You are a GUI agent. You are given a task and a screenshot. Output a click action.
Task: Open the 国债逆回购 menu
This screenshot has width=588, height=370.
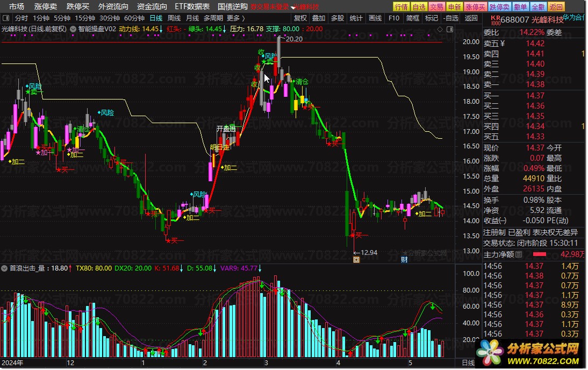point(233,6)
